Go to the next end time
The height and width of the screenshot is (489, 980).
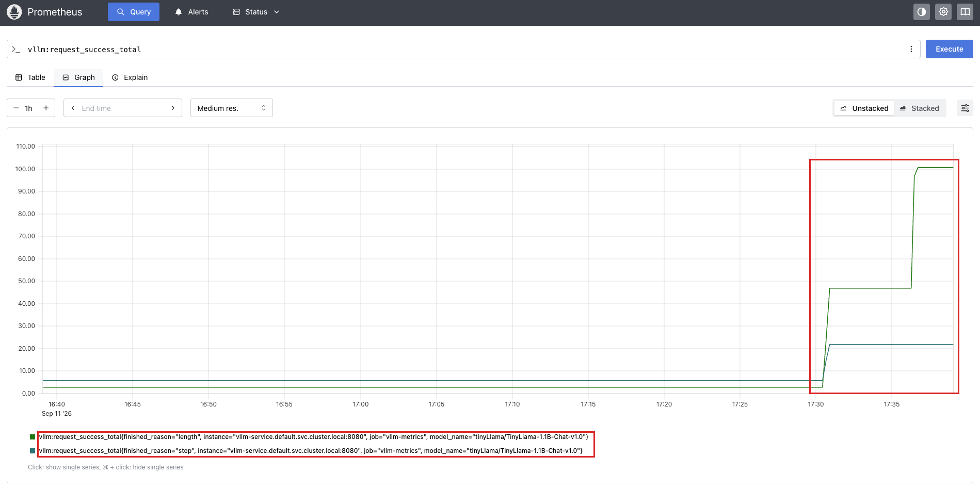[173, 108]
